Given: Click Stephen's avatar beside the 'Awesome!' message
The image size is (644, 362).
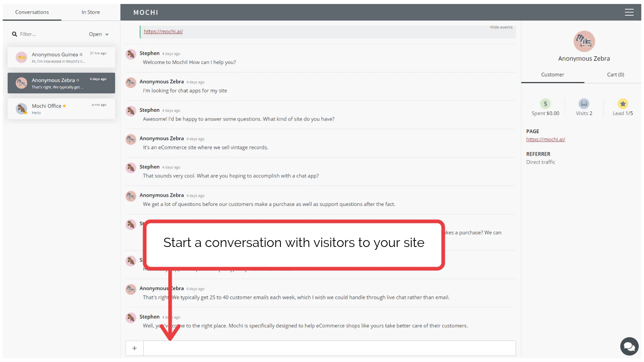Looking at the screenshot, I should click(131, 111).
